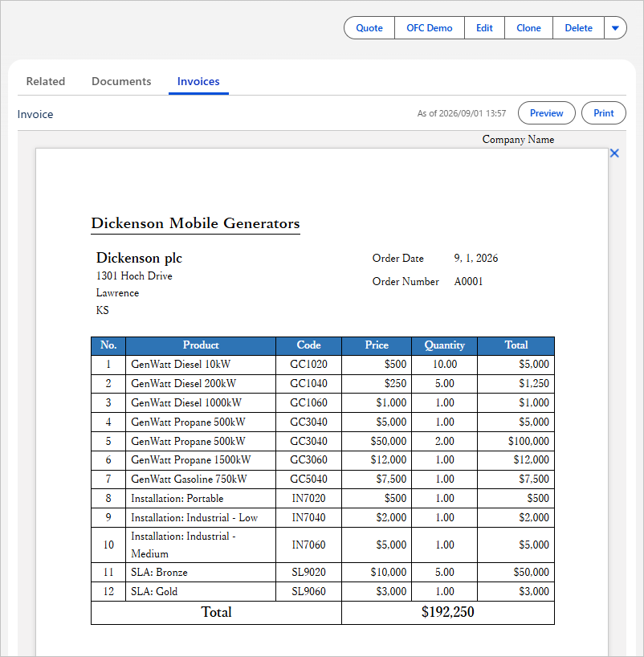Print the invoice

click(603, 113)
